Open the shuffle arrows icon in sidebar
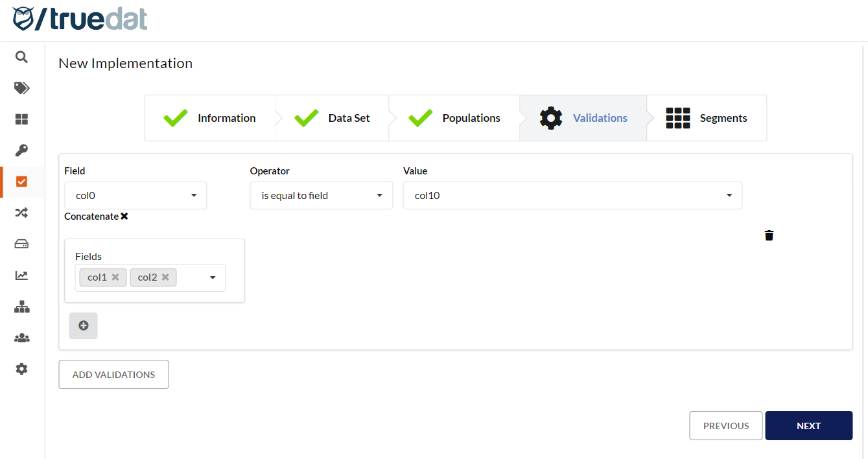 (21, 213)
